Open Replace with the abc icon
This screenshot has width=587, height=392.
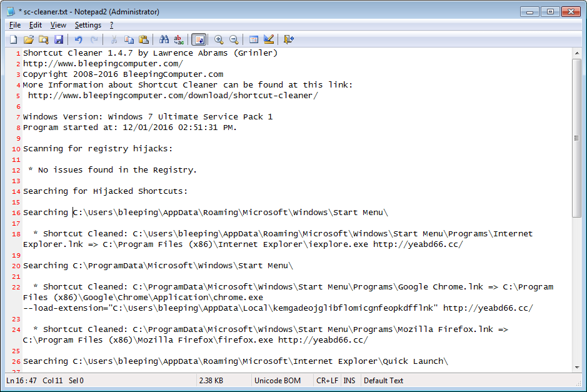pyautogui.click(x=179, y=39)
